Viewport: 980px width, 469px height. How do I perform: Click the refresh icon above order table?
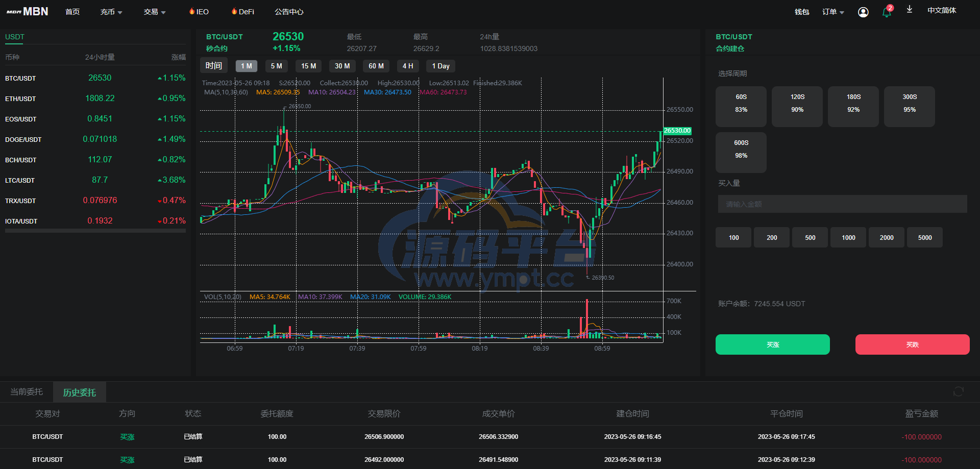[958, 391]
